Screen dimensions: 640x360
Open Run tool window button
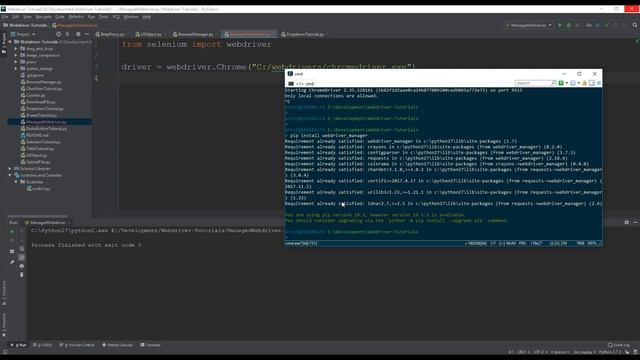[19, 345]
